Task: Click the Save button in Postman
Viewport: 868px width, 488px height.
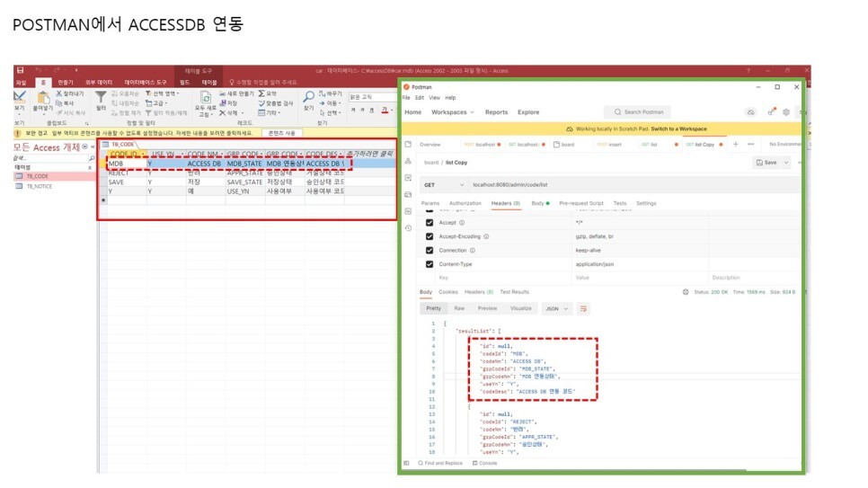Action: [x=766, y=163]
